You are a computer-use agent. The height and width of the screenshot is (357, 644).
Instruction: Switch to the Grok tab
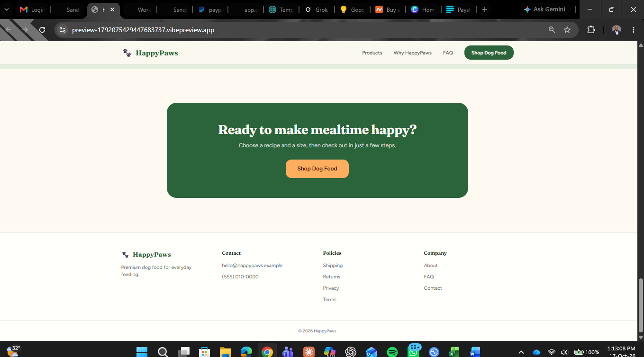317,9
